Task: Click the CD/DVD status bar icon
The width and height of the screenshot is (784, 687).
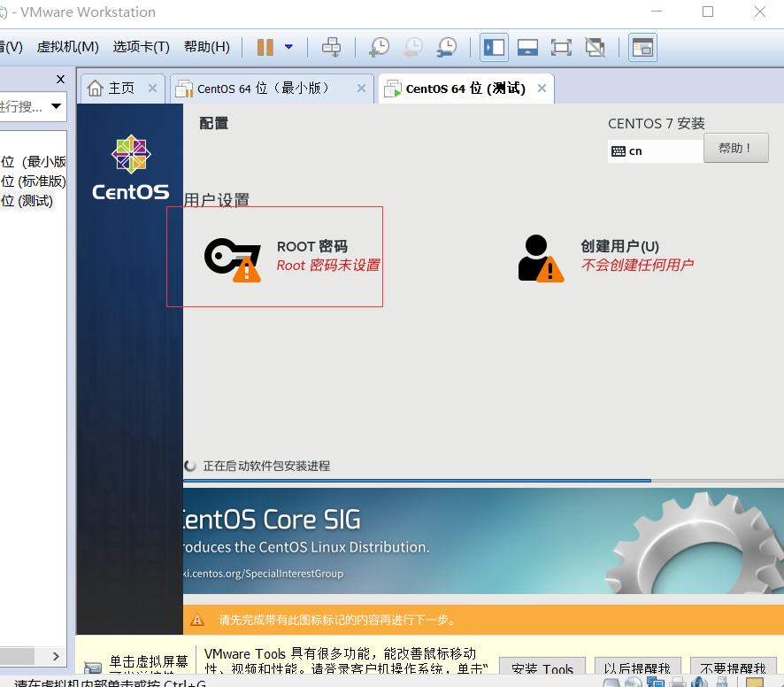Action: click(x=633, y=682)
